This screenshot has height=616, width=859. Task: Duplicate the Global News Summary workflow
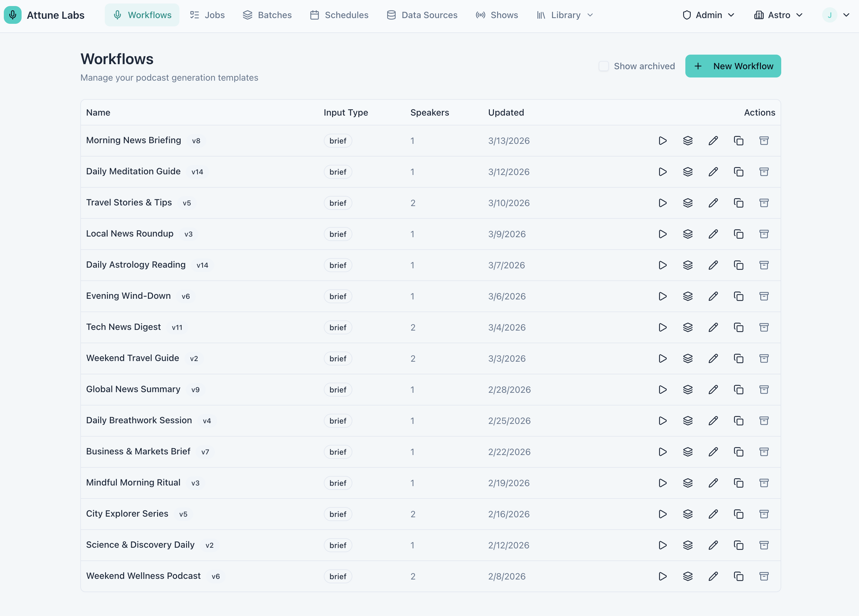pos(739,390)
